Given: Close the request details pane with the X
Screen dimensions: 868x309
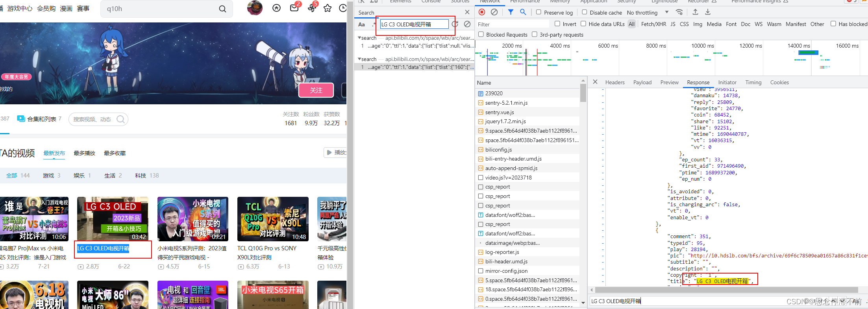Looking at the screenshot, I should pos(595,82).
